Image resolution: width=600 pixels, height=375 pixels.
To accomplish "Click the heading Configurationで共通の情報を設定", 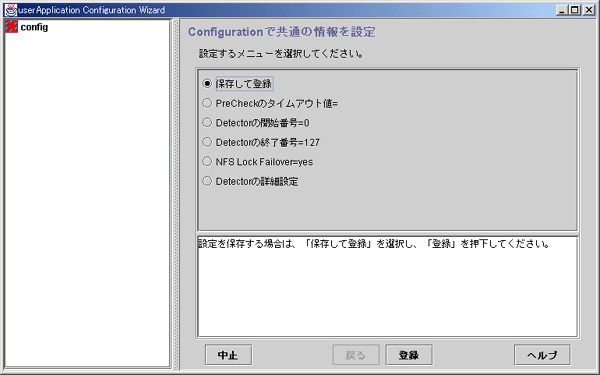I will coord(282,32).
